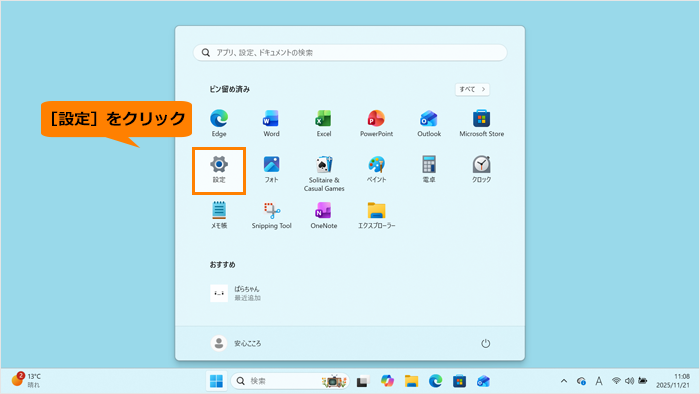
Task: Launch OneNote from pinned apps
Action: point(324,216)
